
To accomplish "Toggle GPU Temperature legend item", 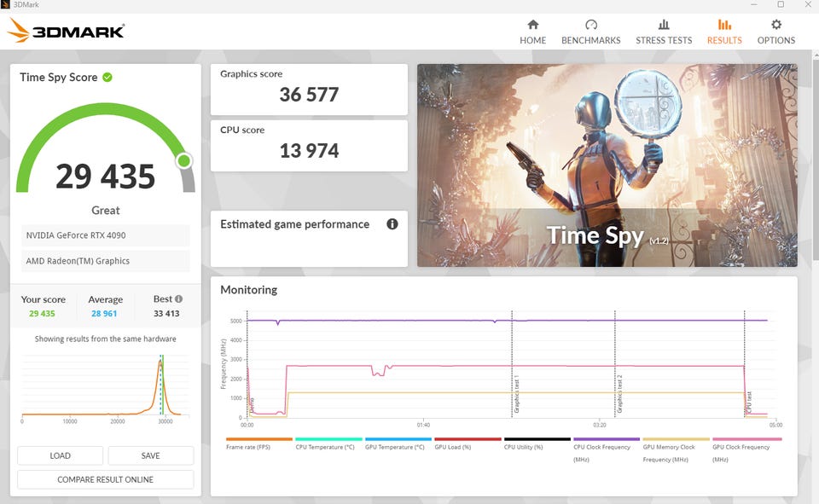I will click(398, 444).
